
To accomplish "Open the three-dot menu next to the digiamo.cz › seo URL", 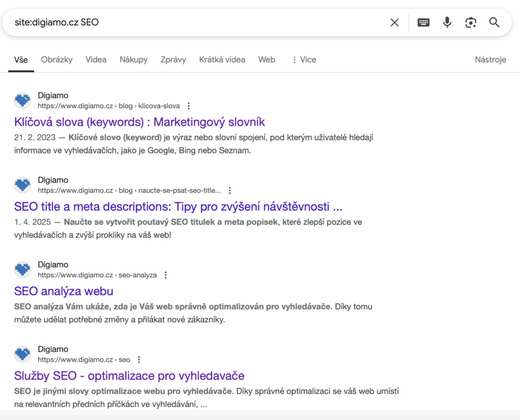I will tap(139, 360).
